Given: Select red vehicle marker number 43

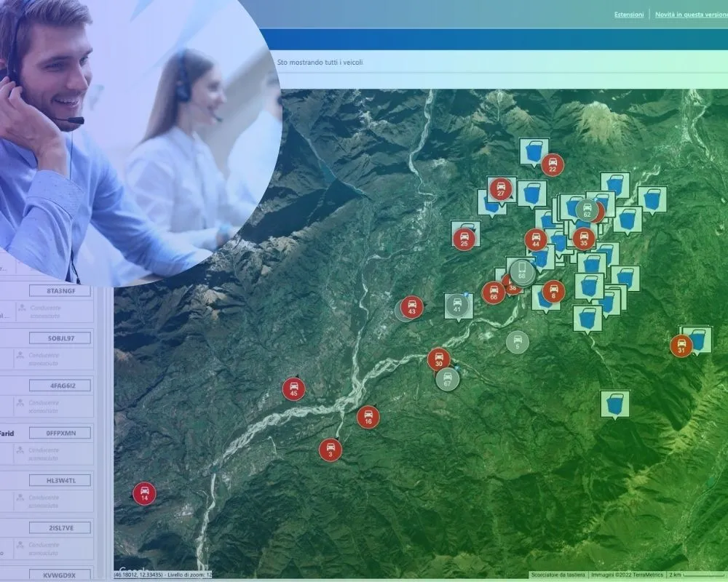Looking at the screenshot, I should coord(411,307).
